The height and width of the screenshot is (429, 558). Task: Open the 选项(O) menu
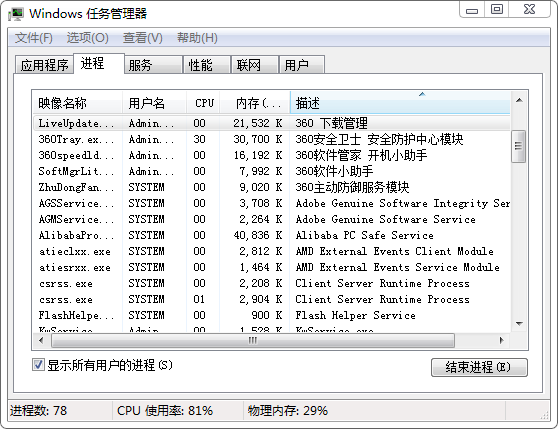click(88, 38)
